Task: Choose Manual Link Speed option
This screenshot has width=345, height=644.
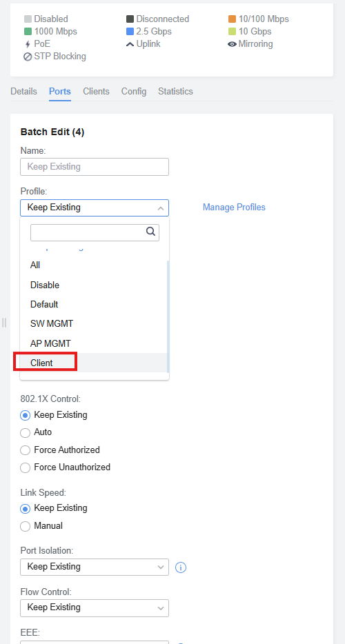Action: point(25,526)
